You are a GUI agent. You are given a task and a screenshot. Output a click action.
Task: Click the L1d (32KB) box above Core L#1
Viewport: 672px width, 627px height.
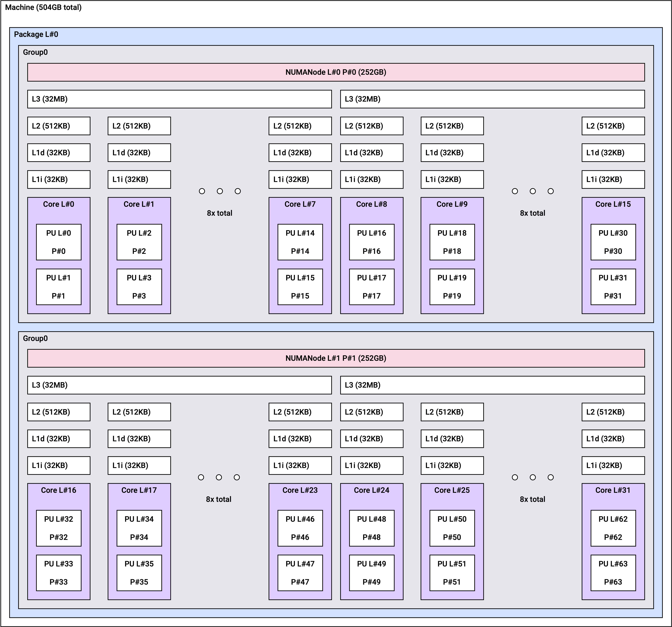139,153
